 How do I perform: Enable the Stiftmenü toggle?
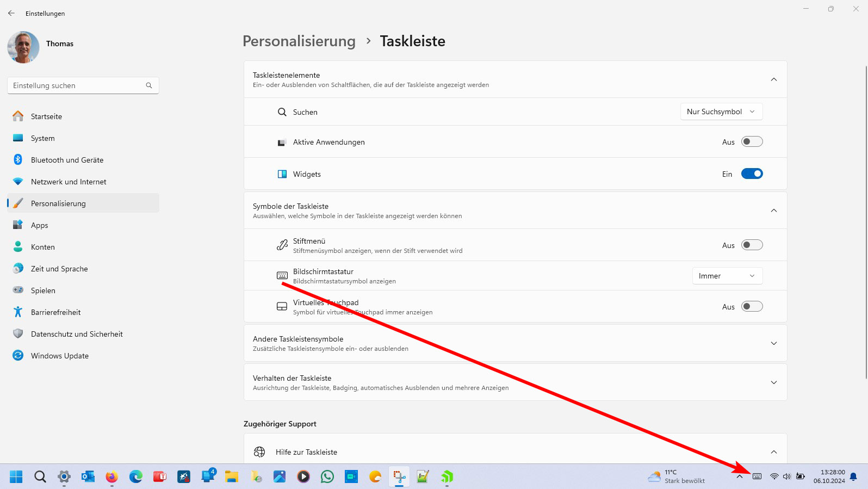tap(752, 245)
